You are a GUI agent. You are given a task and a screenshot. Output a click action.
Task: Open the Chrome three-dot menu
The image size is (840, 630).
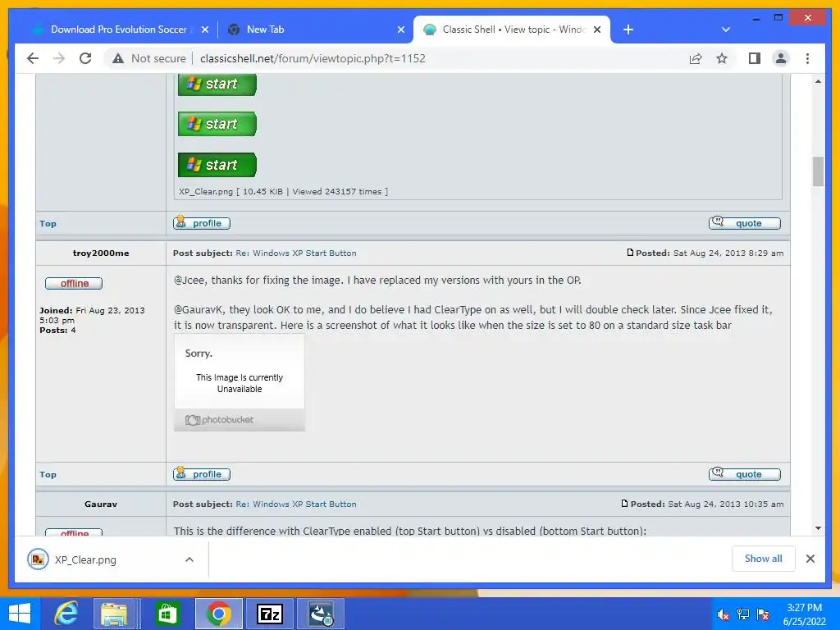tap(807, 58)
